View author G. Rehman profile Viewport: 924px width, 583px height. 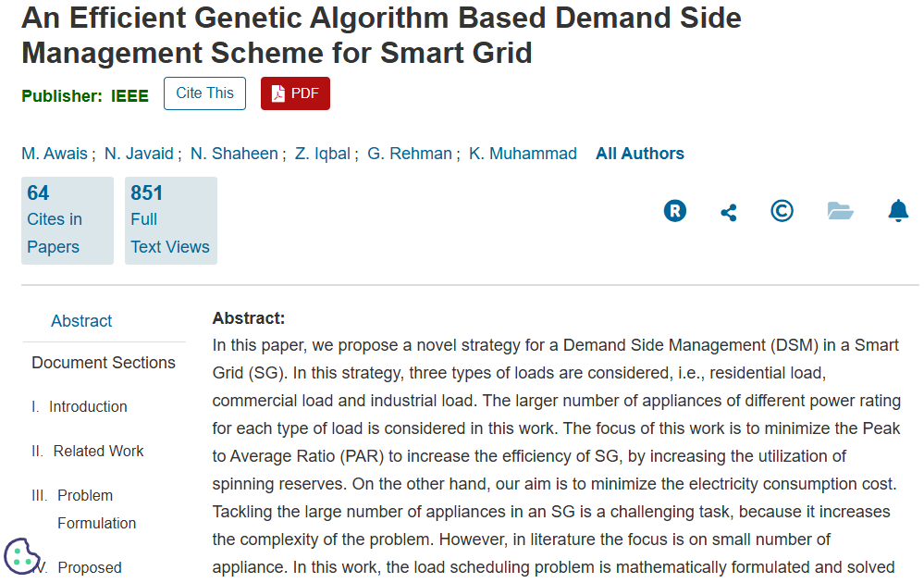(x=410, y=154)
